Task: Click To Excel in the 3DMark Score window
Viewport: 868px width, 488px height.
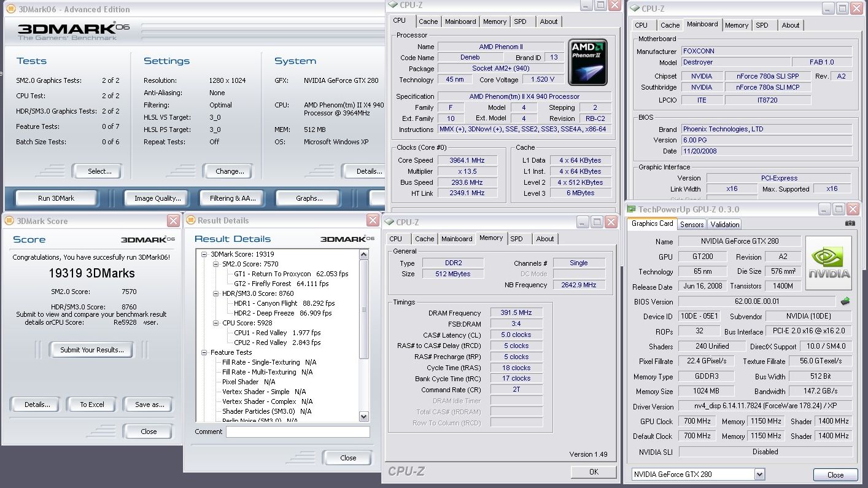Action: [x=92, y=405]
